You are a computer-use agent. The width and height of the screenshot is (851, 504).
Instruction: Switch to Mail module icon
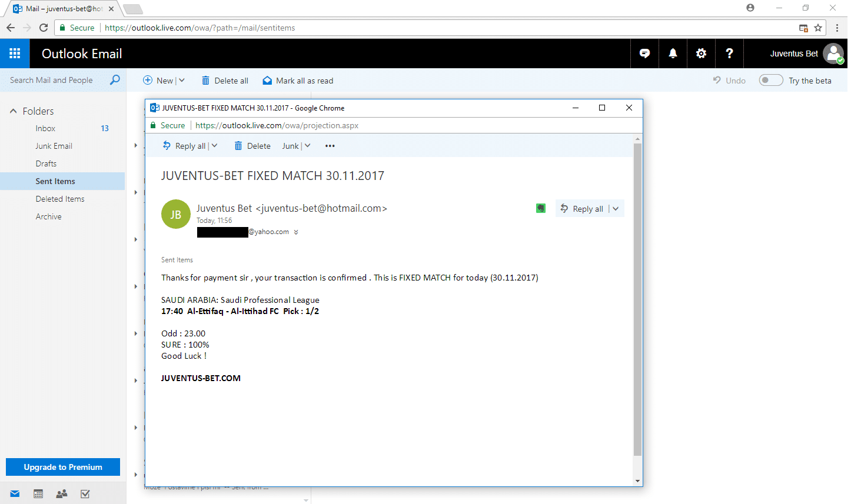coord(15,494)
